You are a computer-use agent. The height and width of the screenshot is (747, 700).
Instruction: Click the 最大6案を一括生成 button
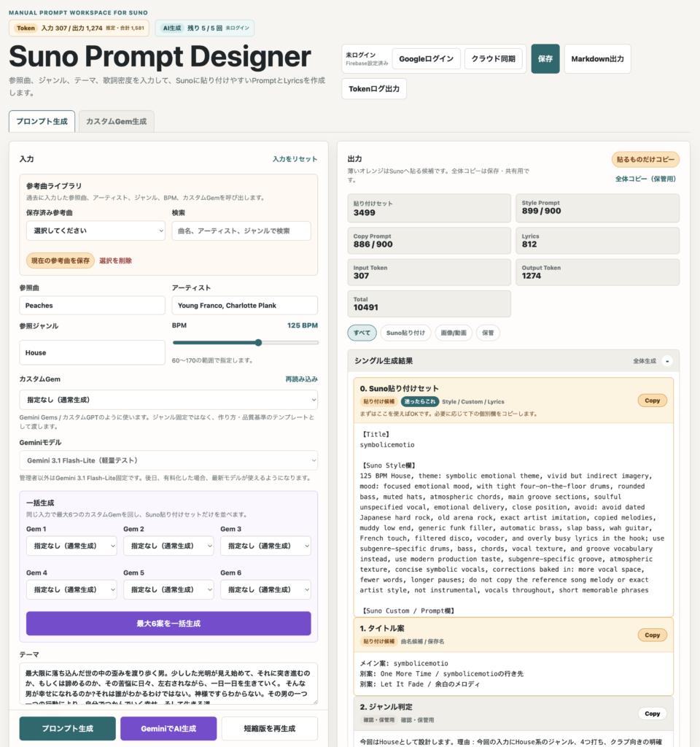pos(168,624)
